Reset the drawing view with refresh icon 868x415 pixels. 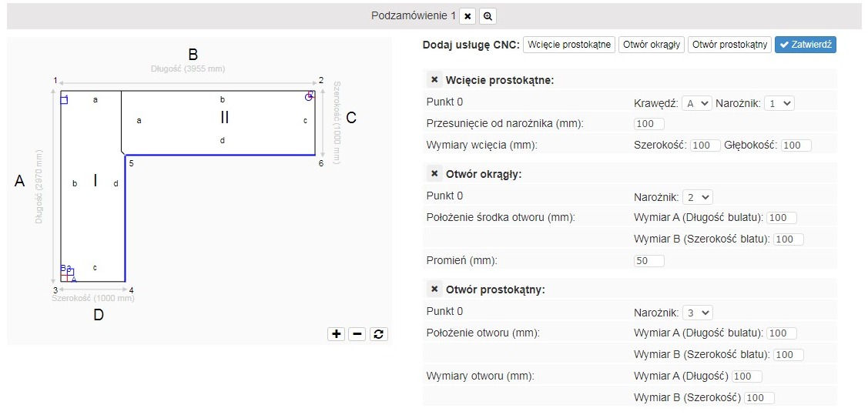point(378,333)
